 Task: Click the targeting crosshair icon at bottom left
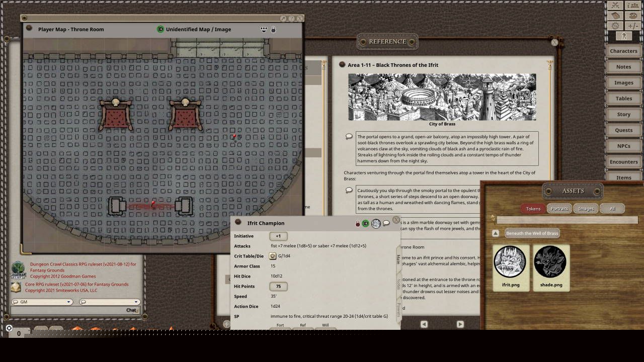tap(9, 328)
